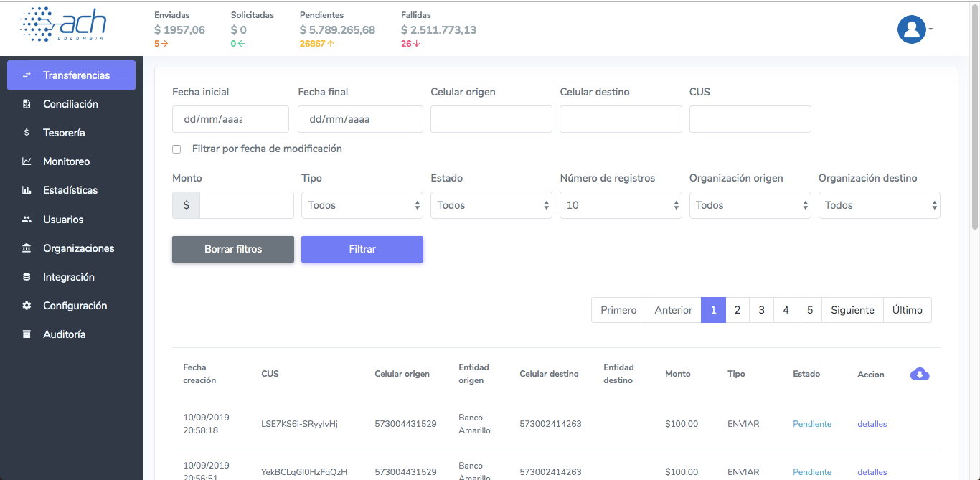The image size is (980, 480).
Task: Open the user avatar profile menu
Action: click(x=912, y=29)
